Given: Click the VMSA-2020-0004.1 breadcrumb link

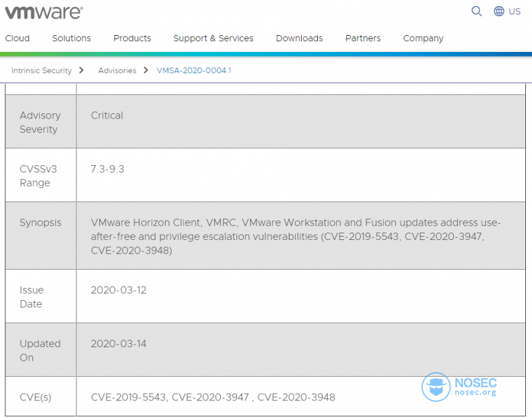Looking at the screenshot, I should (x=194, y=71).
